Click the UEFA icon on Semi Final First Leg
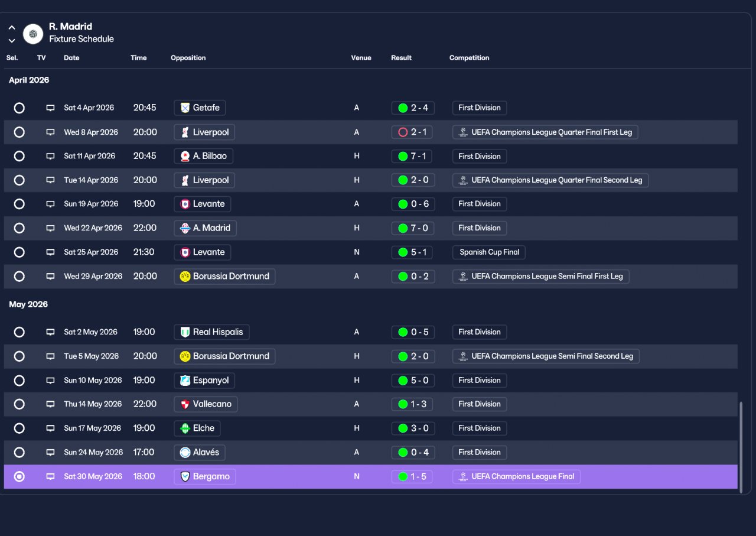 pos(463,276)
